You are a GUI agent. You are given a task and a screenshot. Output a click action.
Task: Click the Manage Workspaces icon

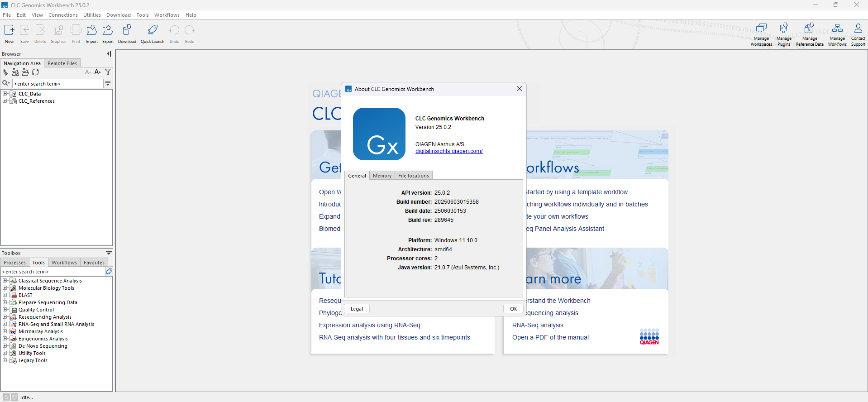click(x=761, y=29)
